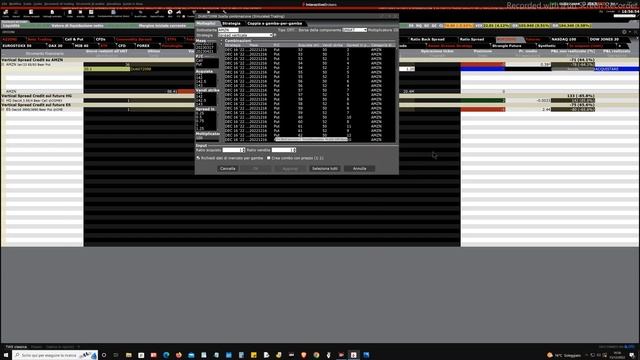This screenshot has height=360, width=640.
Task: Switch to the Mosaic layout tab
Action: click(x=37, y=347)
